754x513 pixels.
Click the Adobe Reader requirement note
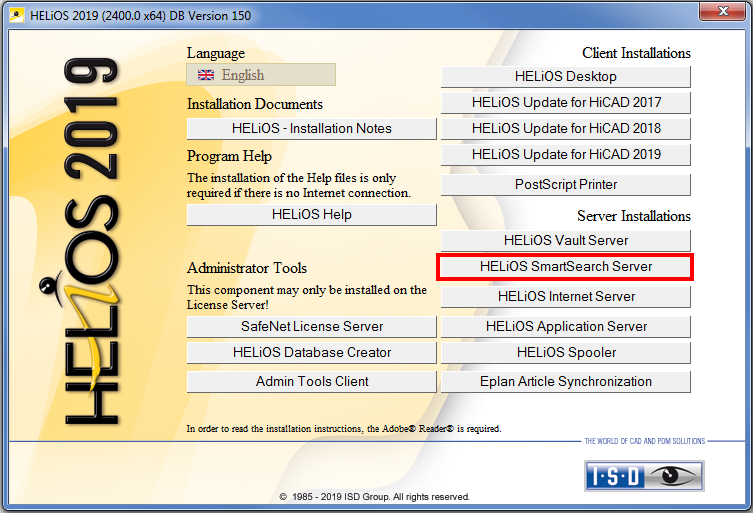(x=344, y=428)
